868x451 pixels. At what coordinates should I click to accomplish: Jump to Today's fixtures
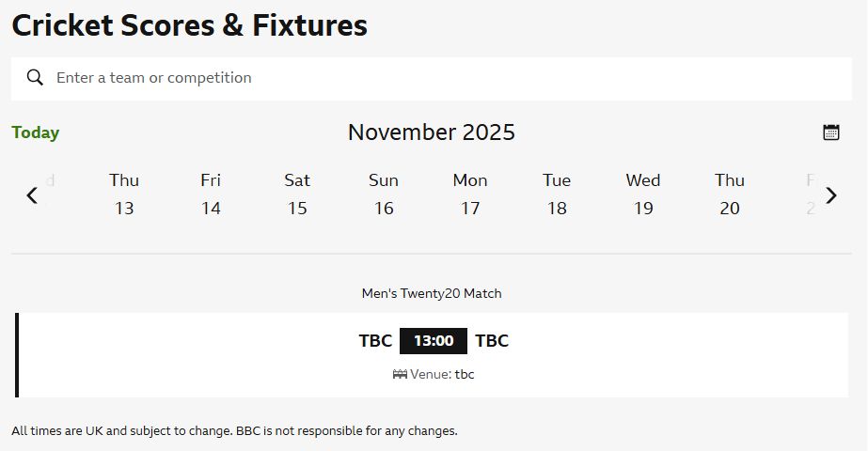point(36,132)
